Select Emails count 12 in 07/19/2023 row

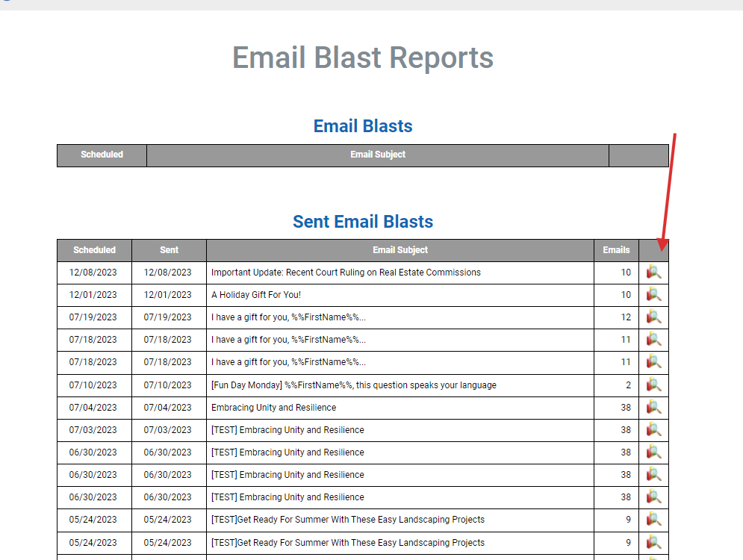click(626, 317)
